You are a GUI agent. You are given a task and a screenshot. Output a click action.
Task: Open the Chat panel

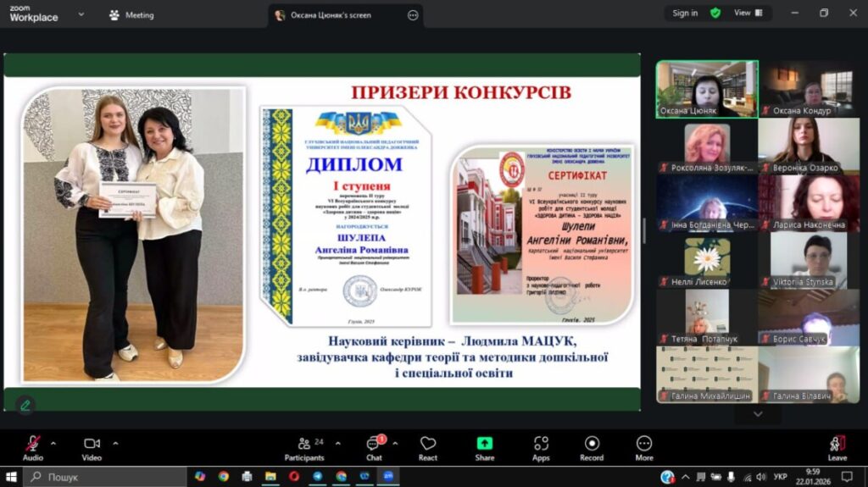click(375, 448)
